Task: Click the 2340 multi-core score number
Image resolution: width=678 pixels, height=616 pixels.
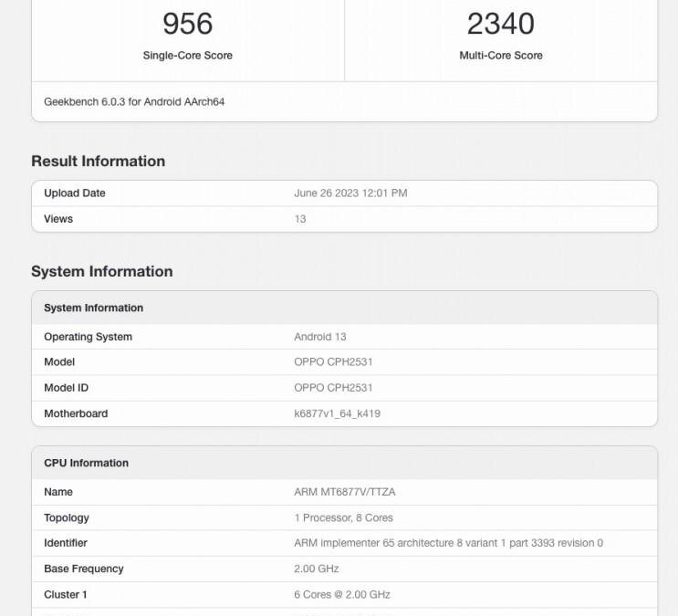Action: (x=500, y=24)
